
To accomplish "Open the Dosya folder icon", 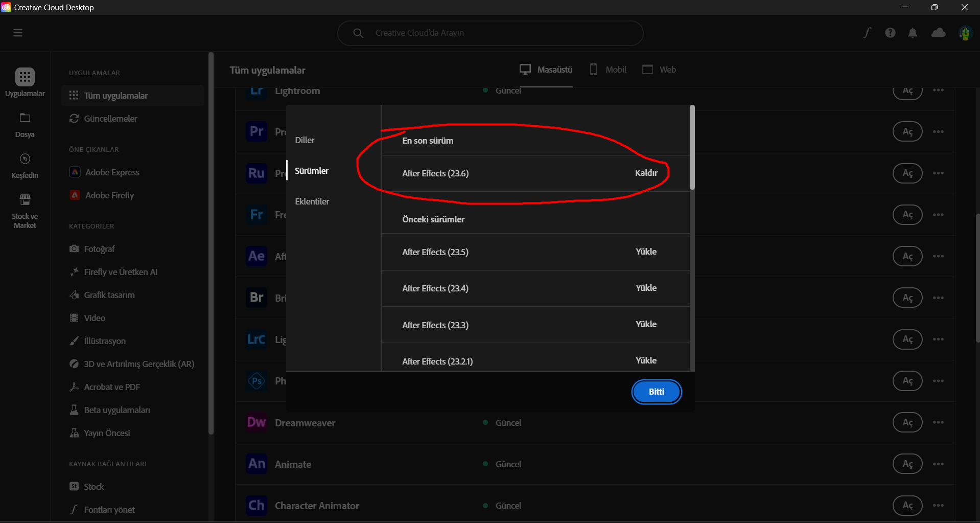I will [25, 118].
